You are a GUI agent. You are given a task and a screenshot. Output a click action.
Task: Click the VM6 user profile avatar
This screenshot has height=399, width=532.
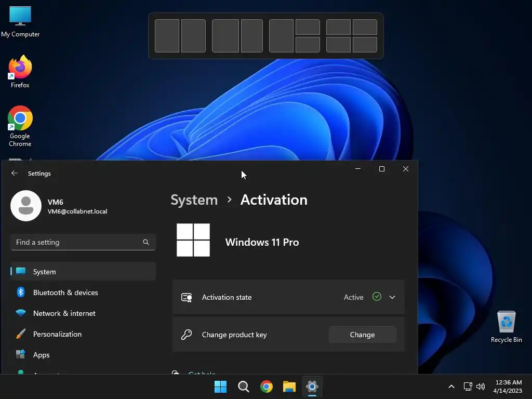26,206
